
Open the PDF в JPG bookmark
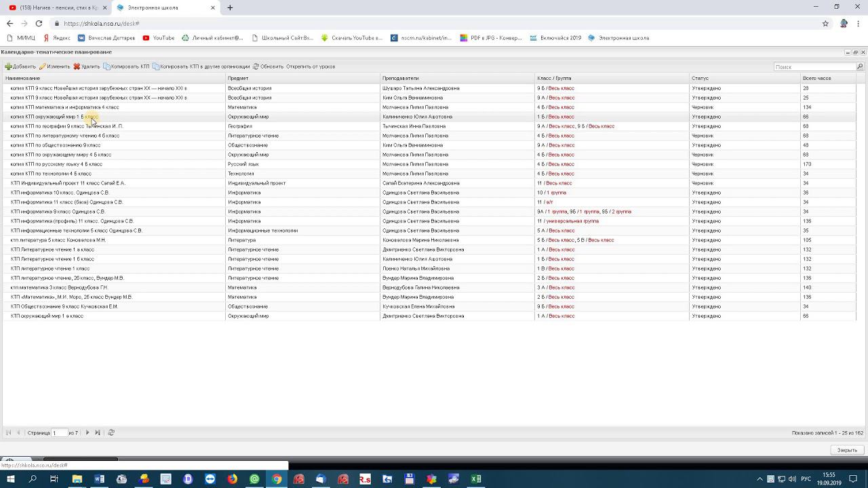point(491,38)
